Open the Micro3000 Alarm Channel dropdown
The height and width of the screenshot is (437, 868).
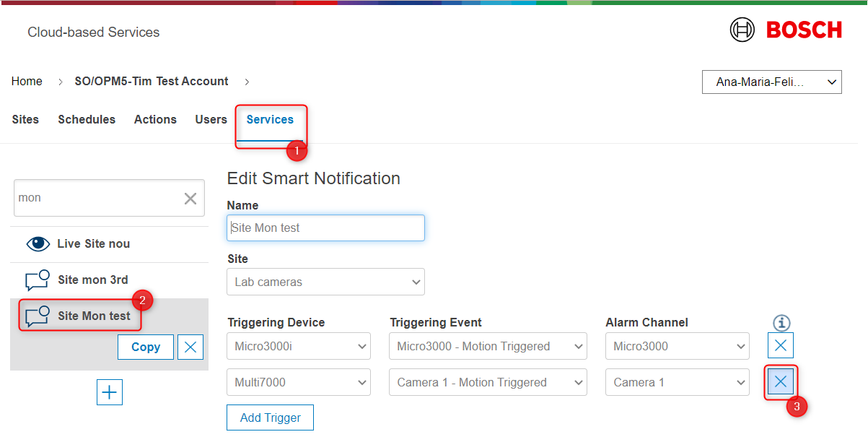pyautogui.click(x=677, y=347)
